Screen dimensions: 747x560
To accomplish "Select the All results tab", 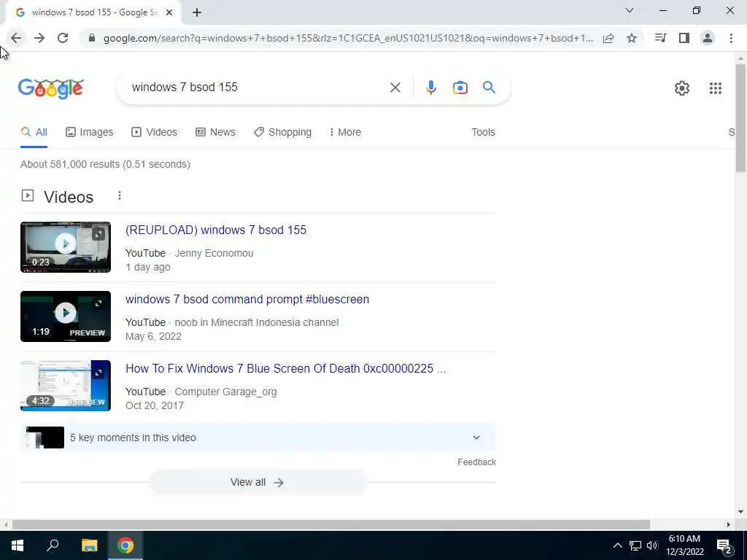I will pos(34,132).
